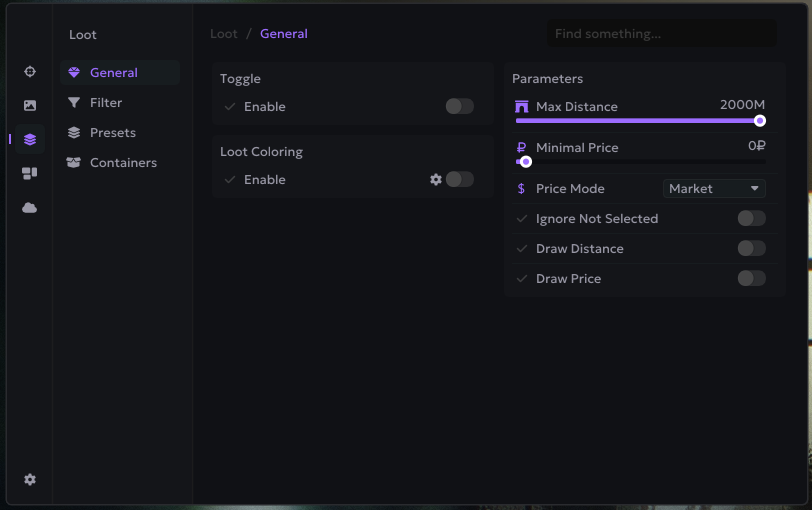Open the Presets menu item

tap(112, 133)
